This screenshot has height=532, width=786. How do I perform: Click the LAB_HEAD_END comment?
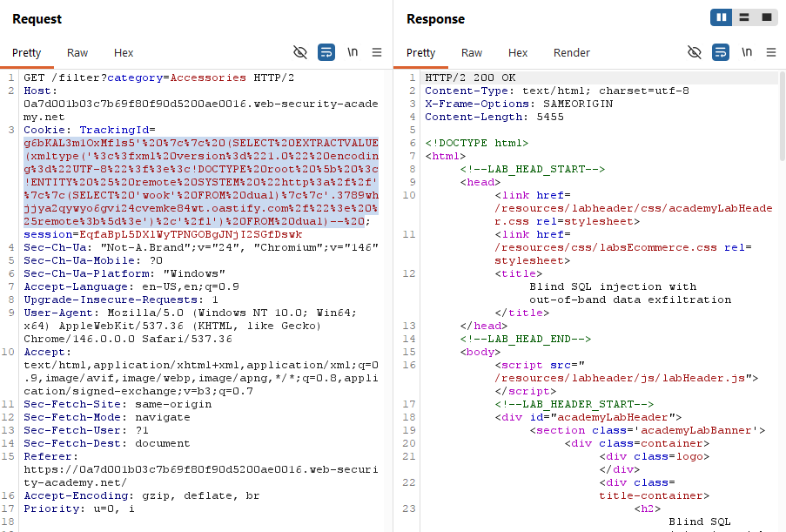(526, 339)
